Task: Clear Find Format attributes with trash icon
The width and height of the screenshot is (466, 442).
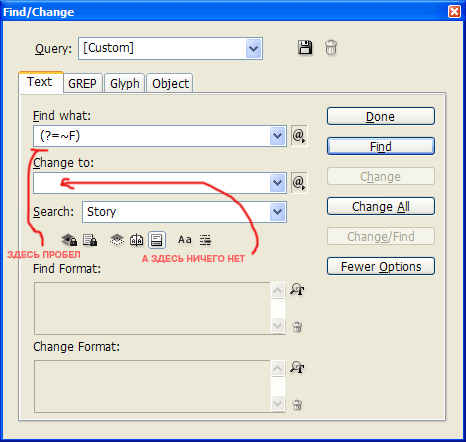Action: tap(297, 327)
